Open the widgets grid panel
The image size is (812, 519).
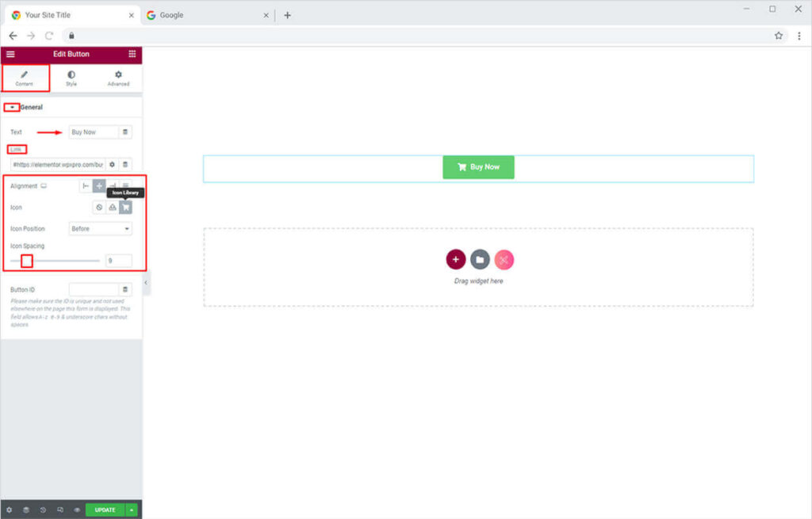tap(132, 54)
